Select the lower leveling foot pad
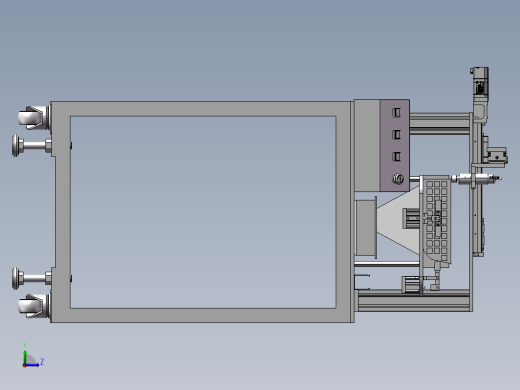520x390 pixels. [x=15, y=278]
